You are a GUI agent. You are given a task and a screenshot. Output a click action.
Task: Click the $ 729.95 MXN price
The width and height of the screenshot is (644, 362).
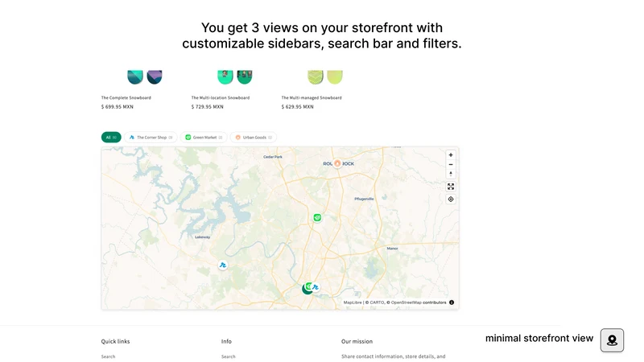[208, 107]
